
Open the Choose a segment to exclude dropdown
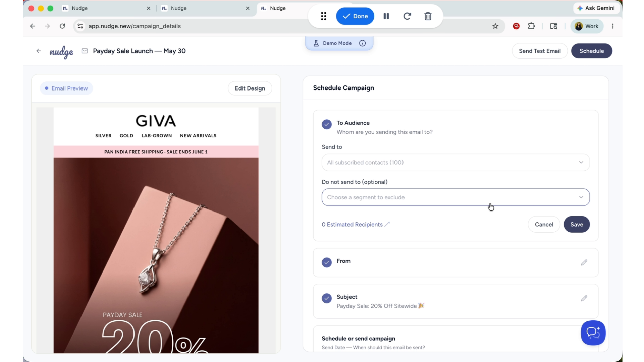[455, 197]
